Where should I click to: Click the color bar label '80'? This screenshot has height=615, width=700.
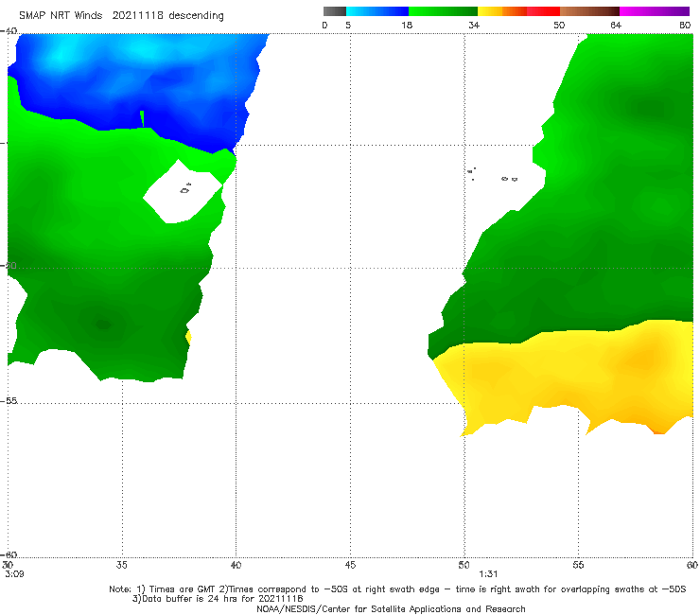pos(685,25)
